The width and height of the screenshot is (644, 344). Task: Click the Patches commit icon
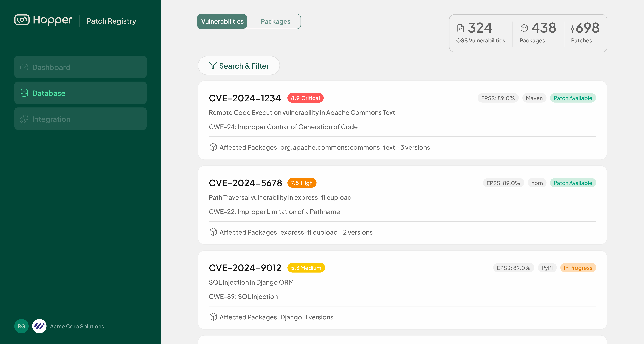tap(572, 29)
